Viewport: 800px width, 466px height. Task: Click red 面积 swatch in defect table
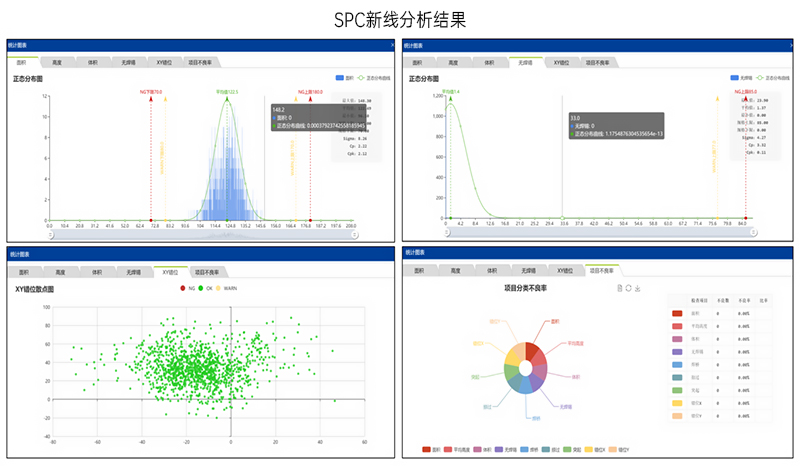(x=677, y=313)
